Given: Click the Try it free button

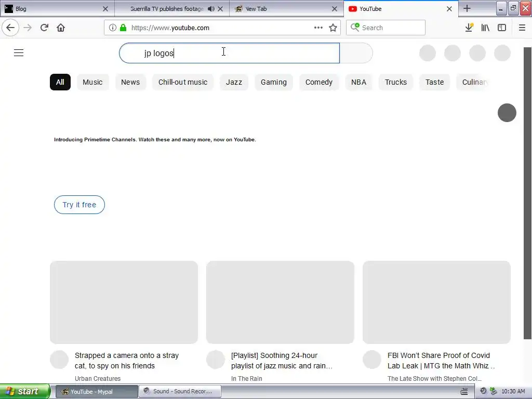Looking at the screenshot, I should (79, 205).
